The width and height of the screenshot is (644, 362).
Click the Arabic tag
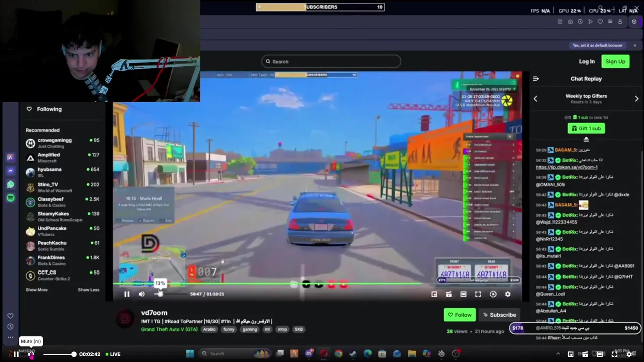pos(209,330)
